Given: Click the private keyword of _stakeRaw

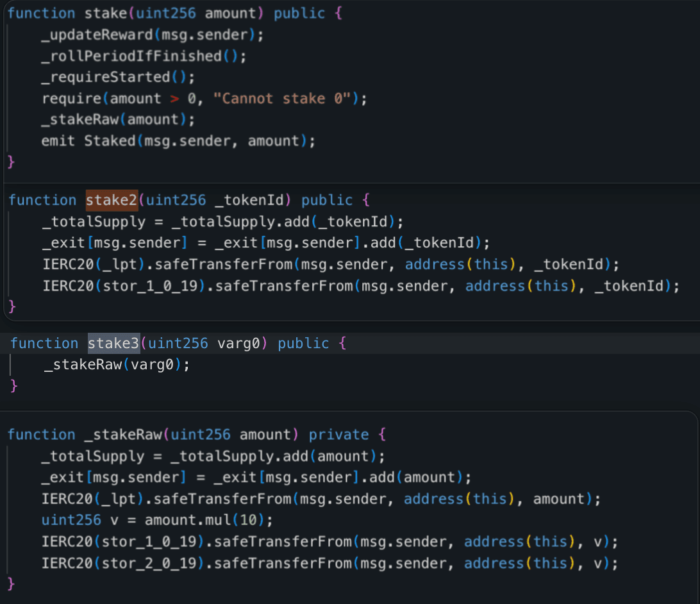Looking at the screenshot, I should pyautogui.click(x=338, y=435).
